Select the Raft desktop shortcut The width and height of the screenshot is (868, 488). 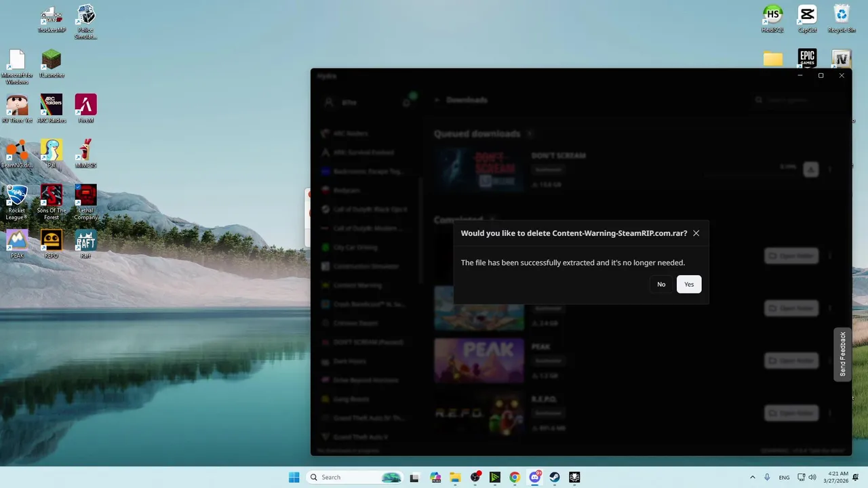(86, 245)
